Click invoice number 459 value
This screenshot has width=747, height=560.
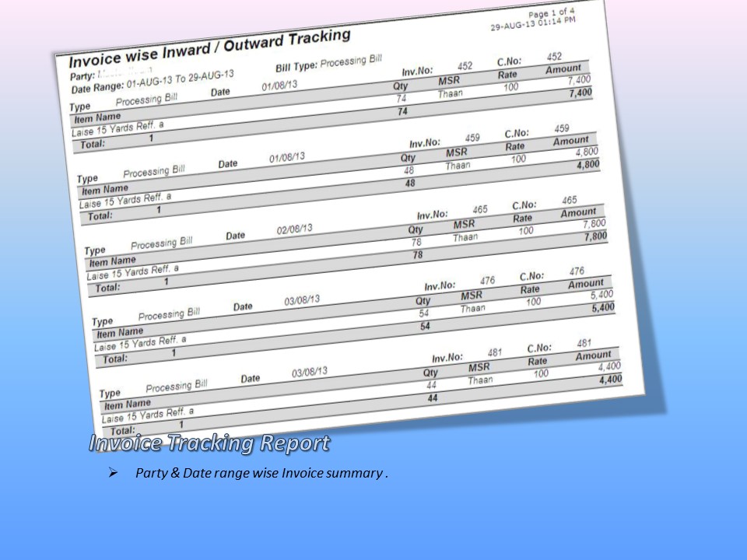point(472,138)
